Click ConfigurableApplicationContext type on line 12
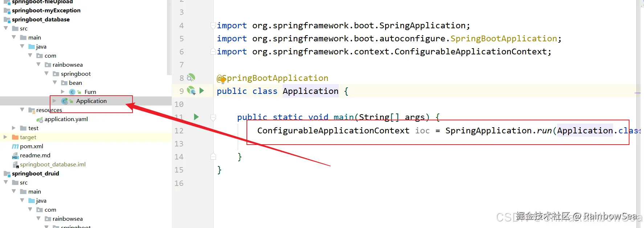The width and height of the screenshot is (644, 228). click(x=333, y=130)
